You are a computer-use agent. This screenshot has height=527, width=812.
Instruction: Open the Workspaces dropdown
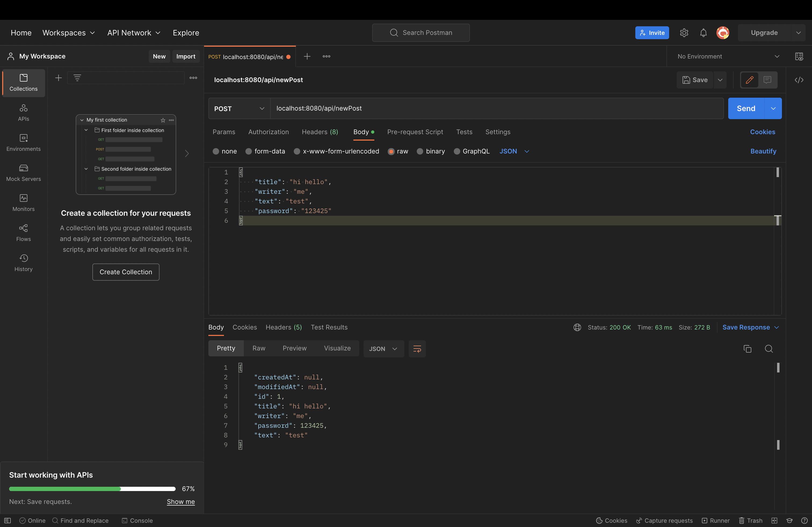(x=68, y=33)
